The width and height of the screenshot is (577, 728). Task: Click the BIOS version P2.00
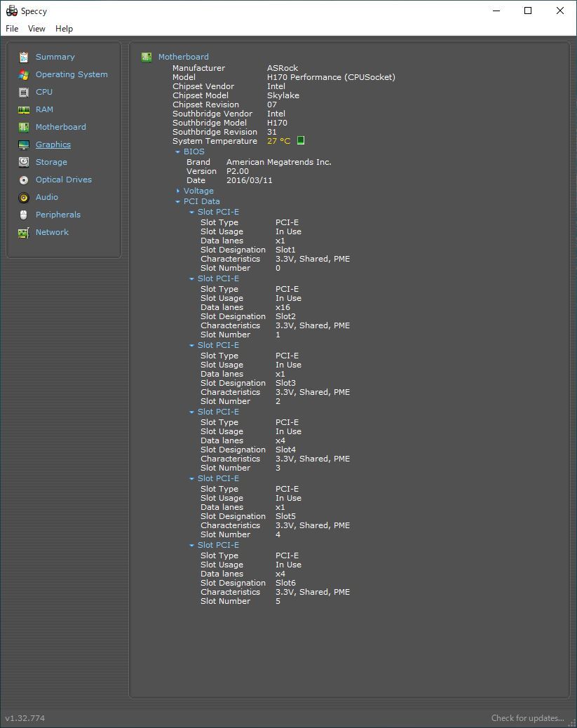click(238, 171)
